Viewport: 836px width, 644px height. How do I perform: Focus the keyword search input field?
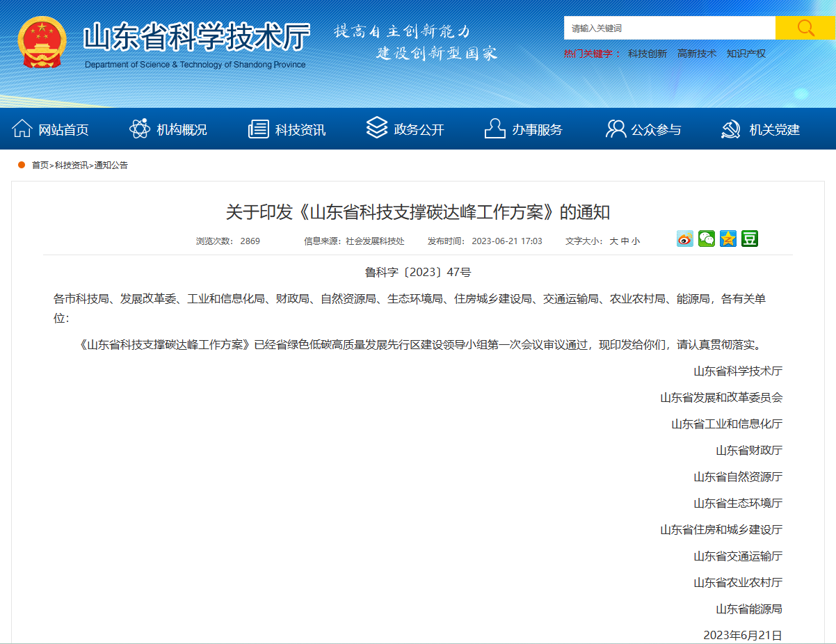(669, 29)
